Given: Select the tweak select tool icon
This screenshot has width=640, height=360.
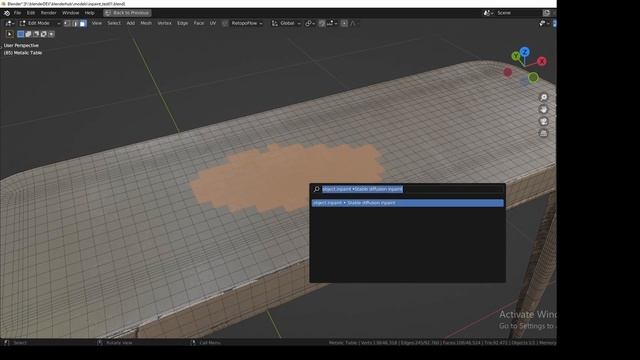Looking at the screenshot, I should pos(10,34).
